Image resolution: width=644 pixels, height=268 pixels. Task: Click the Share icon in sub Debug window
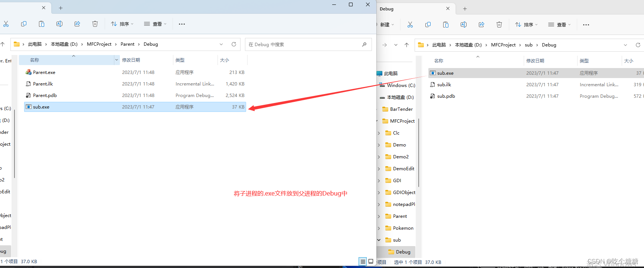[481, 25]
